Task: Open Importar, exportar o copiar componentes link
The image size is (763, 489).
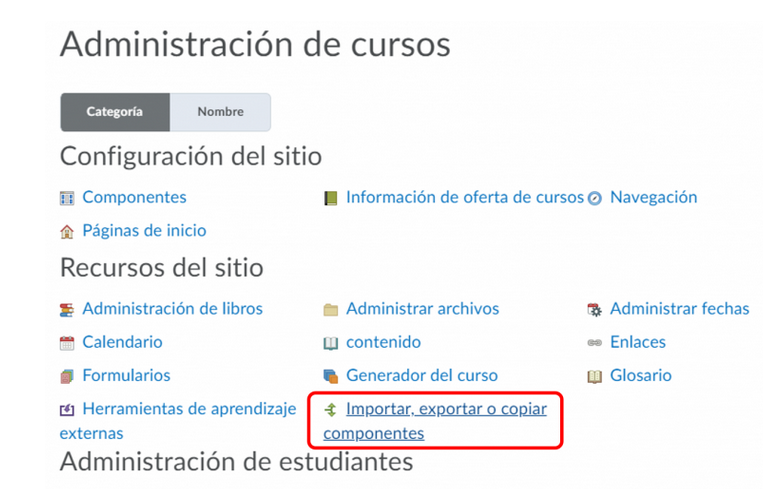Action: coord(446,409)
